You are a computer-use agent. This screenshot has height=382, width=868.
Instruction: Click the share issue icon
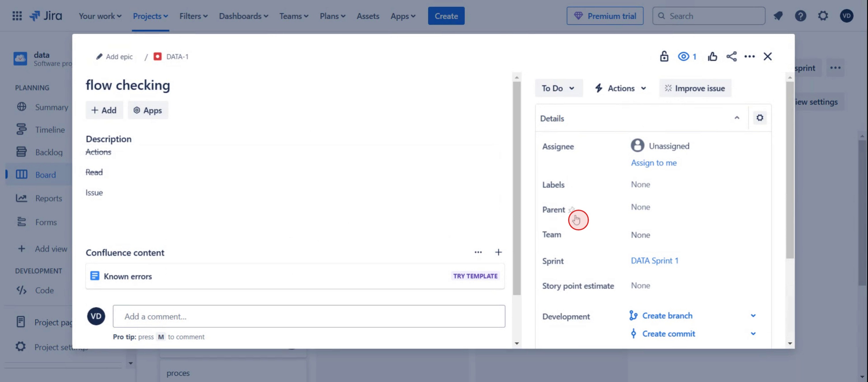[731, 57]
